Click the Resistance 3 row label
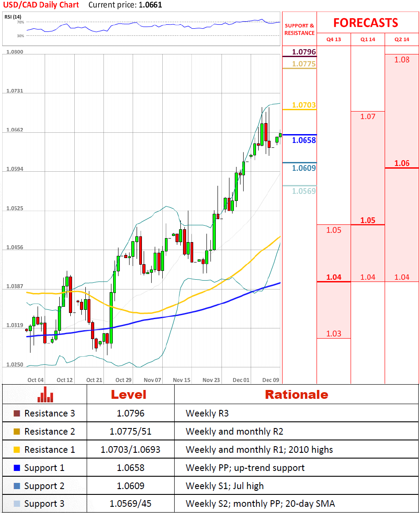Image resolution: width=420 pixels, height=513 pixels. click(50, 413)
